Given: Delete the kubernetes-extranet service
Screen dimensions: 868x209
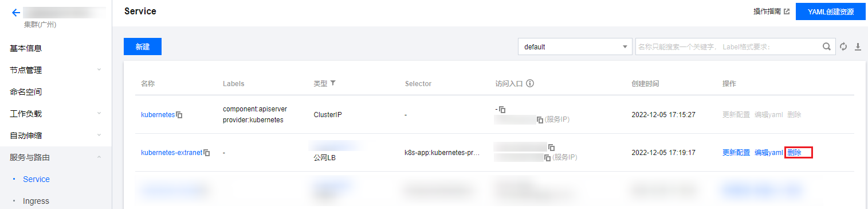Looking at the screenshot, I should (794, 153).
